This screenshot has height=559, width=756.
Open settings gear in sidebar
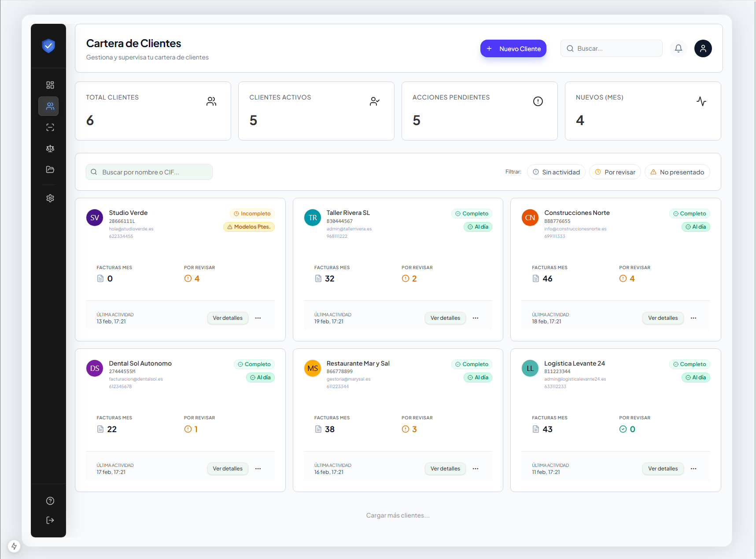[50, 198]
